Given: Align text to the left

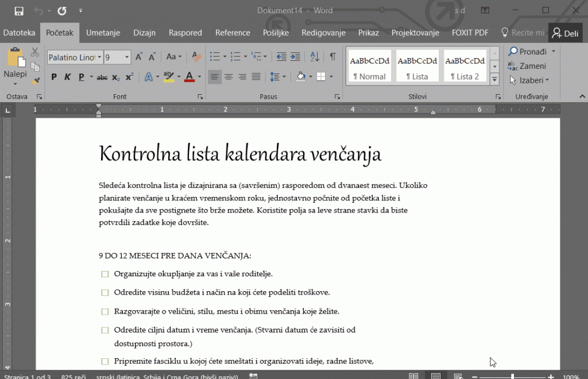Looking at the screenshot, I should [215, 77].
